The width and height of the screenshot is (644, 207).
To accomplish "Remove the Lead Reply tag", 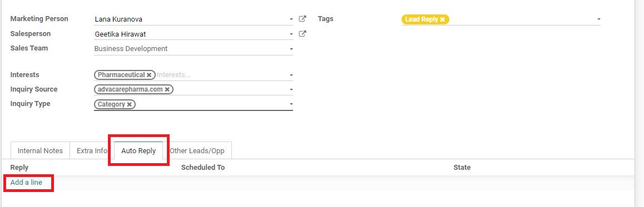I will click(x=442, y=19).
